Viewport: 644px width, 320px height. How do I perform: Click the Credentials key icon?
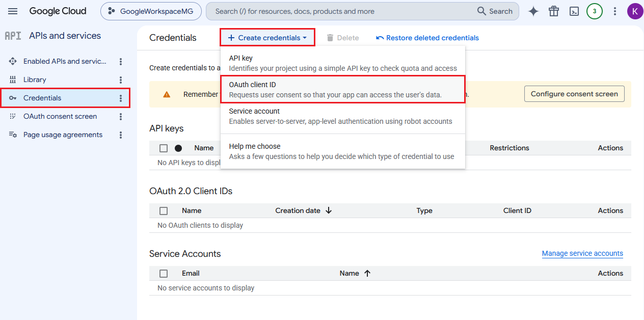[13, 98]
